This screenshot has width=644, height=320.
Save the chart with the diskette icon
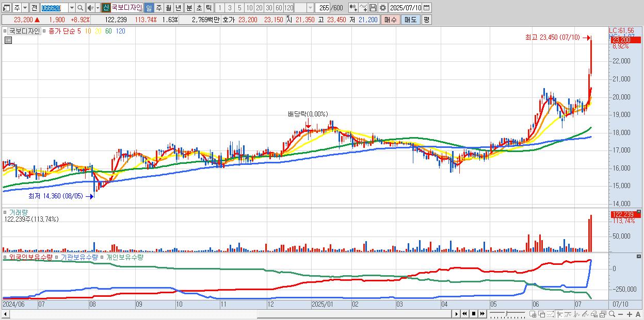coord(373,8)
